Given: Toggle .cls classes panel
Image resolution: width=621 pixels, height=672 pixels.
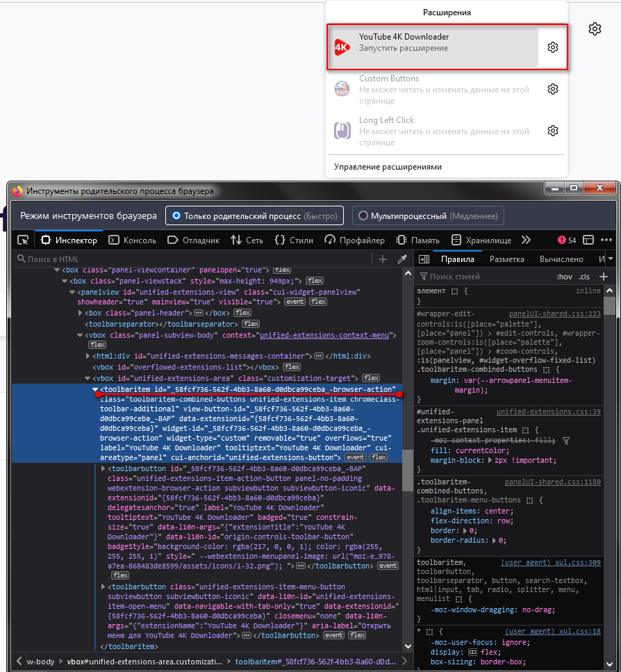Looking at the screenshot, I should point(584,277).
